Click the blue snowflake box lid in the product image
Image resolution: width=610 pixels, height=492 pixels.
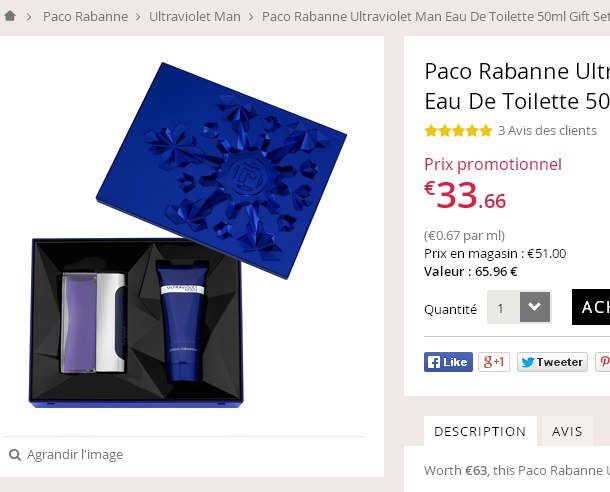[x=222, y=160]
